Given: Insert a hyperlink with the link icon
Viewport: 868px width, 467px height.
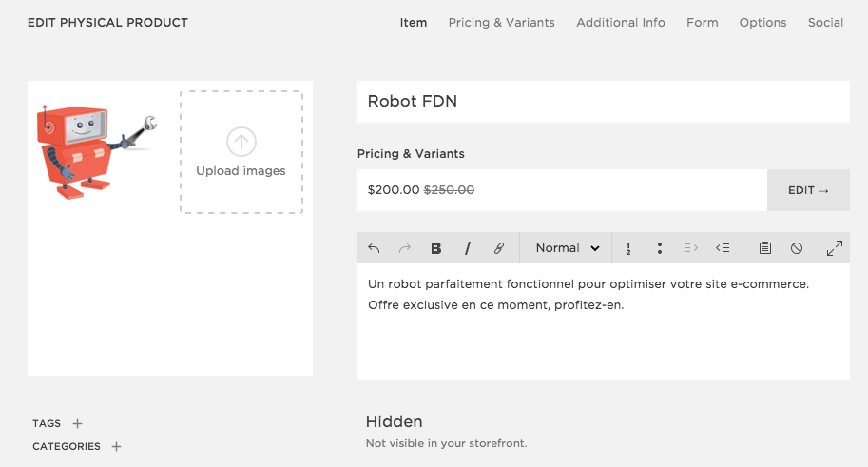Looking at the screenshot, I should (x=499, y=248).
